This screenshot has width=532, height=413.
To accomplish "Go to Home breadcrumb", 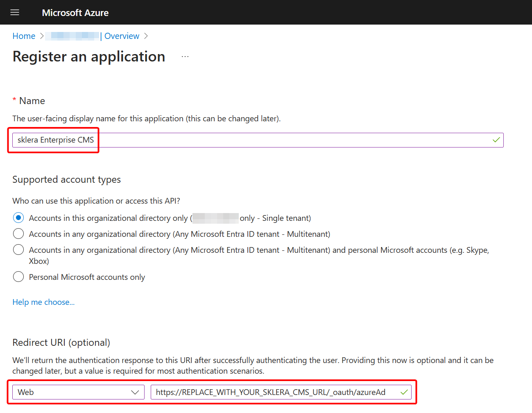I will 24,36.
